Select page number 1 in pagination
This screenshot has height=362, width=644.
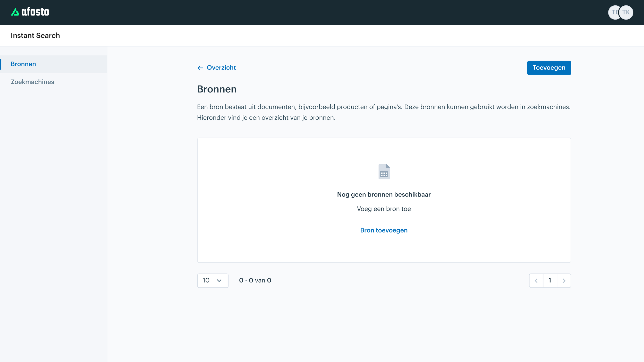click(550, 280)
